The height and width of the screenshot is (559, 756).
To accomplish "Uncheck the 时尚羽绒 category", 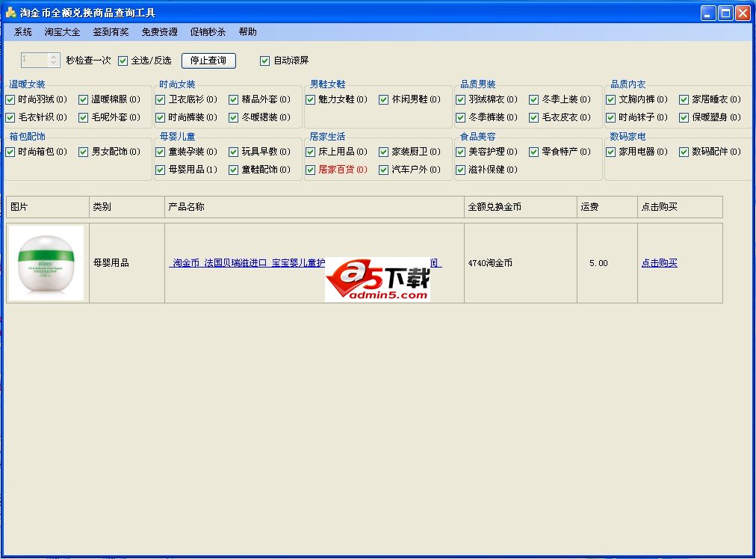I will click(10, 99).
